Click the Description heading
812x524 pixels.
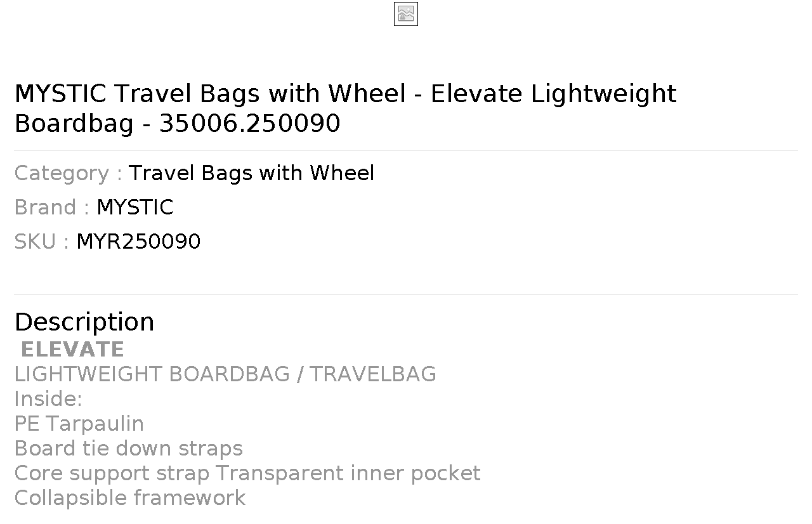[x=84, y=322]
